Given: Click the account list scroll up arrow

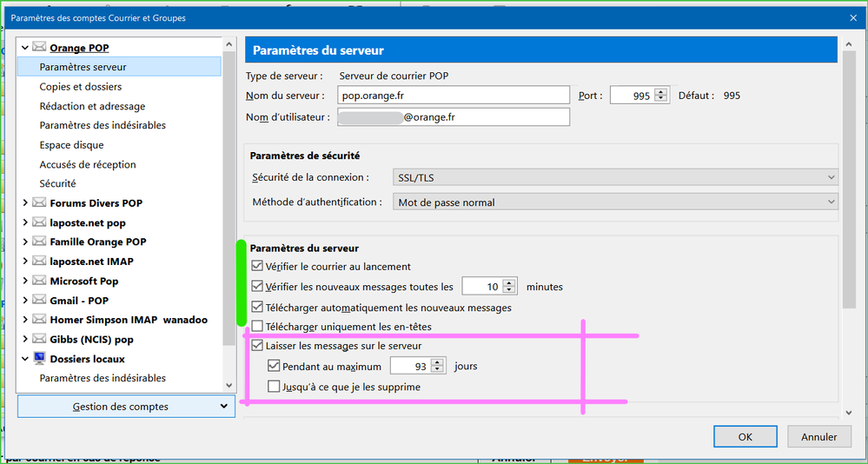Looking at the screenshot, I should point(229,43).
